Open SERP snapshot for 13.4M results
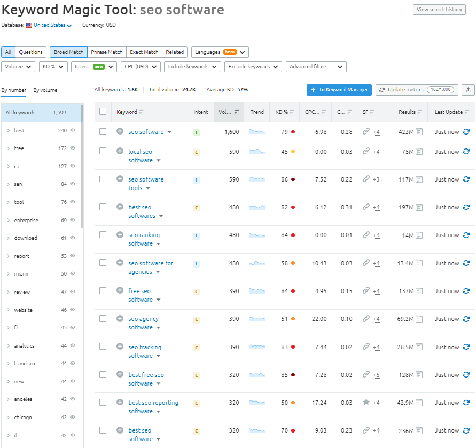Image resolution: width=476 pixels, height=448 pixels. pyautogui.click(x=419, y=263)
